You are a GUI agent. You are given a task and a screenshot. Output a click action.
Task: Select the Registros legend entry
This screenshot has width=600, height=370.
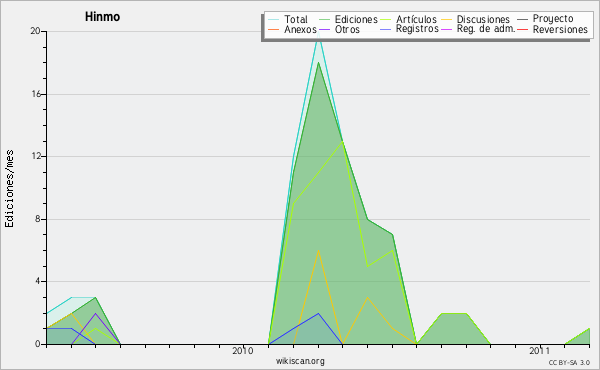(x=417, y=29)
